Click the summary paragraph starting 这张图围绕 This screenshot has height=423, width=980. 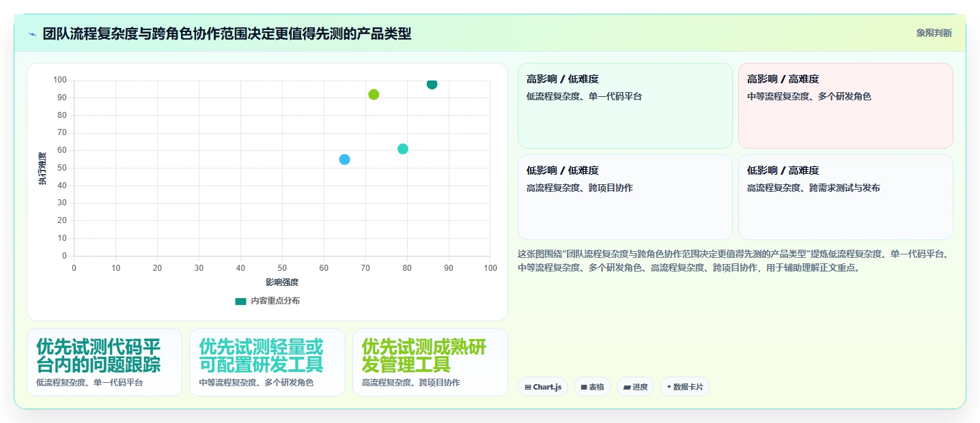pyautogui.click(x=735, y=261)
